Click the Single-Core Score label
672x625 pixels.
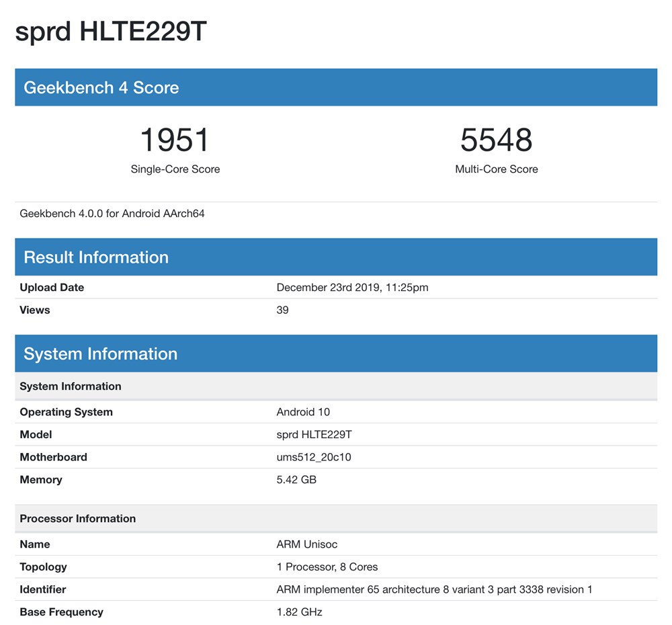click(175, 169)
